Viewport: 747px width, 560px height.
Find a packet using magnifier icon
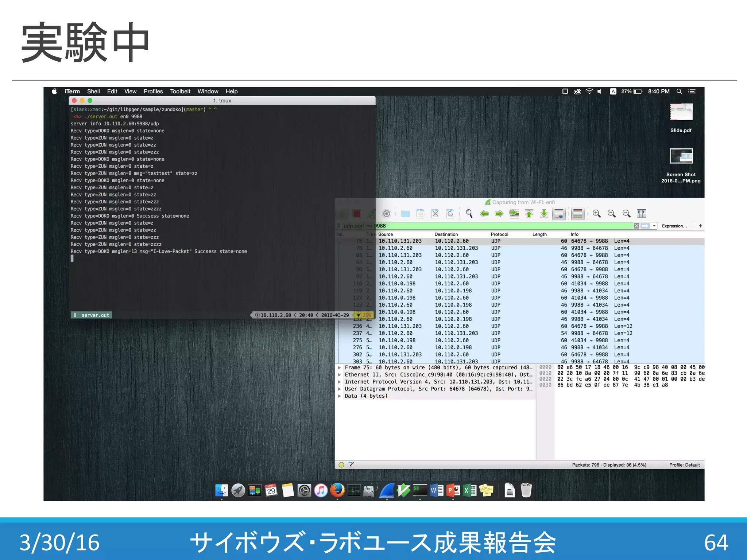(x=469, y=214)
